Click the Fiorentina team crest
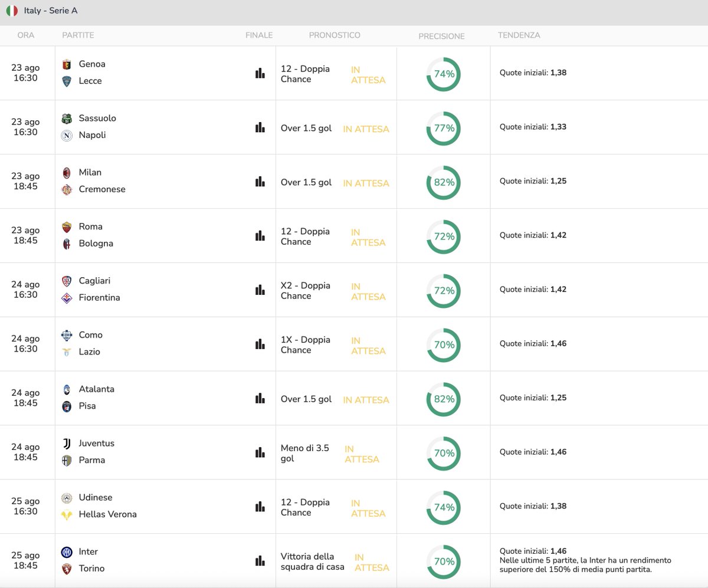This screenshot has width=708, height=588. 67,298
